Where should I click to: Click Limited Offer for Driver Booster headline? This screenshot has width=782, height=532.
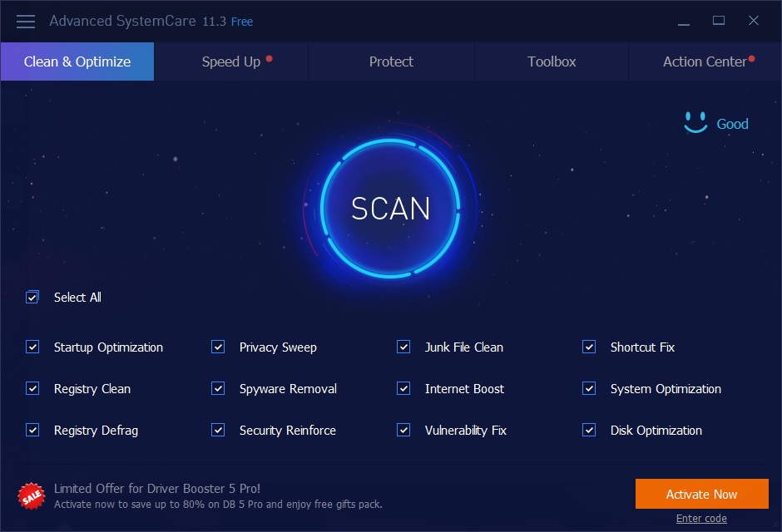point(157,488)
